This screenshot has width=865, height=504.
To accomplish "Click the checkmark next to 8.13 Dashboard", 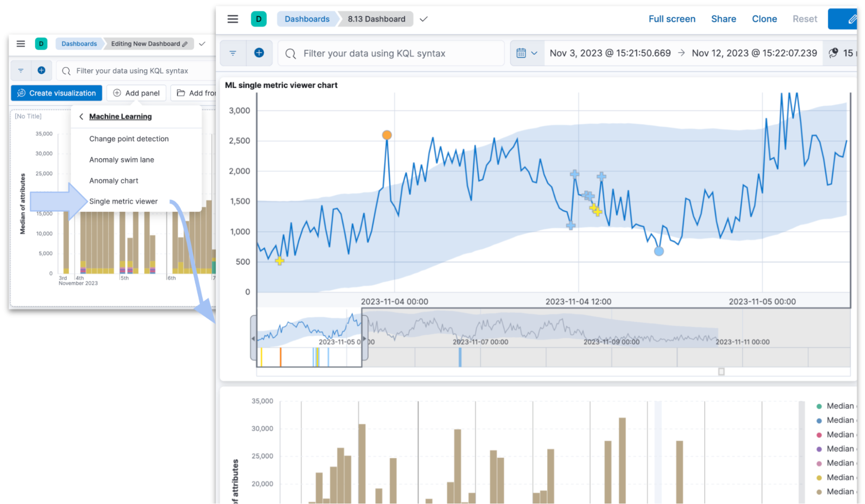I will (x=424, y=19).
